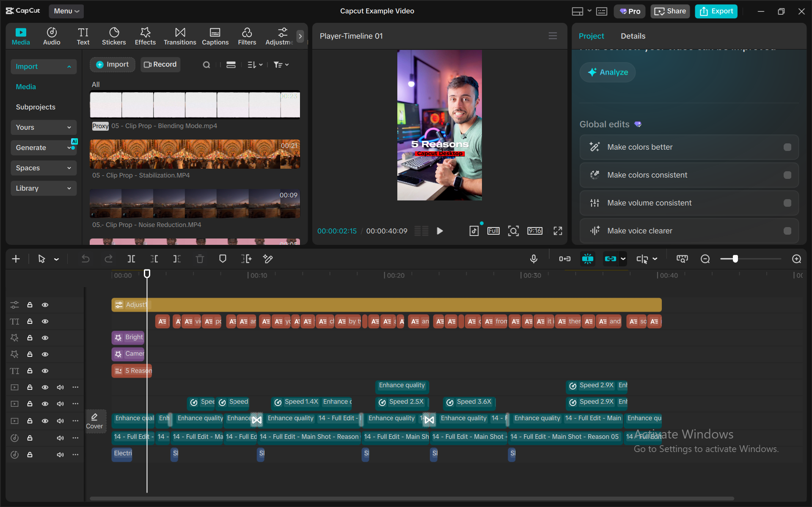Viewport: 812px width, 507px height.
Task: Click the fullscreen expand icon in player
Action: [558, 231]
